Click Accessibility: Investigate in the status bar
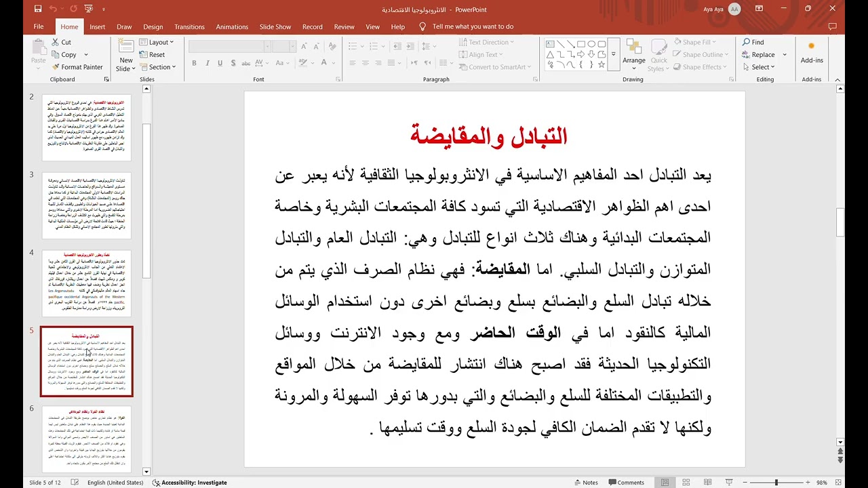 190,483
